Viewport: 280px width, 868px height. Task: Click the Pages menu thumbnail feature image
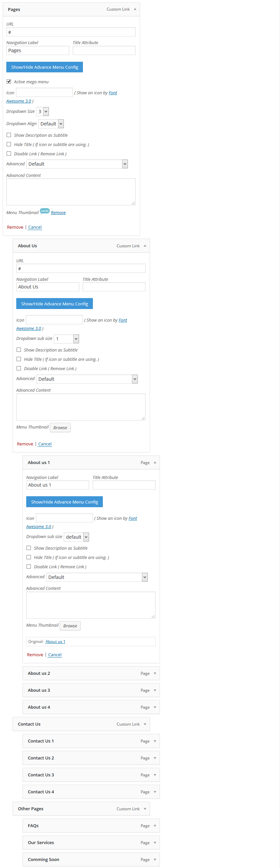tap(44, 211)
